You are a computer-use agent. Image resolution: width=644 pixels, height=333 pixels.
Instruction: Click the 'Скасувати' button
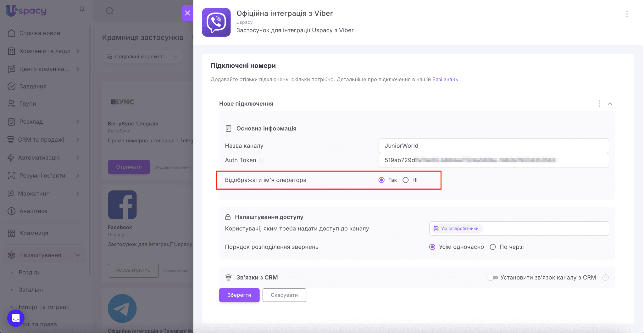284,295
